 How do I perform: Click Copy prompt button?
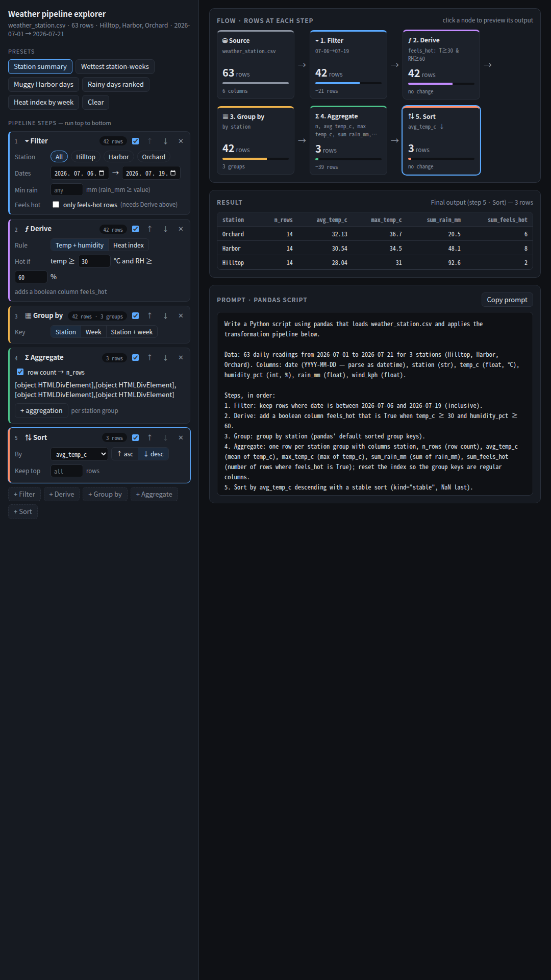tap(507, 300)
